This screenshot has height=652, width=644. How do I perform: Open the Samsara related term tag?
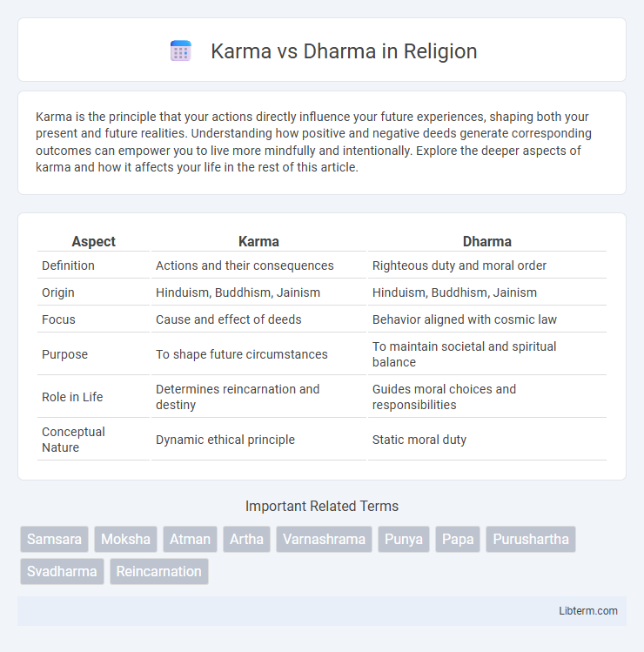tap(55, 540)
